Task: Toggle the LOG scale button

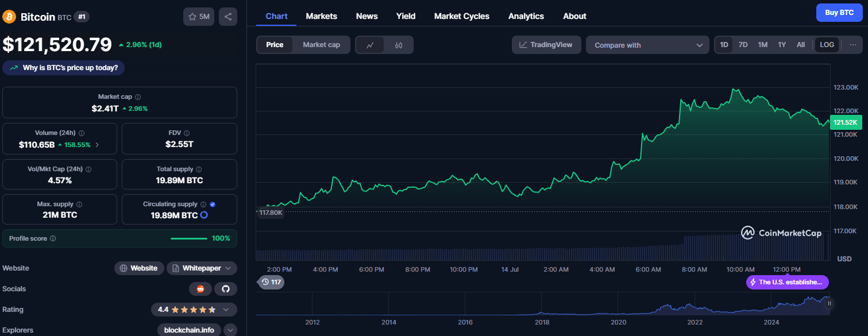Action: click(827, 45)
